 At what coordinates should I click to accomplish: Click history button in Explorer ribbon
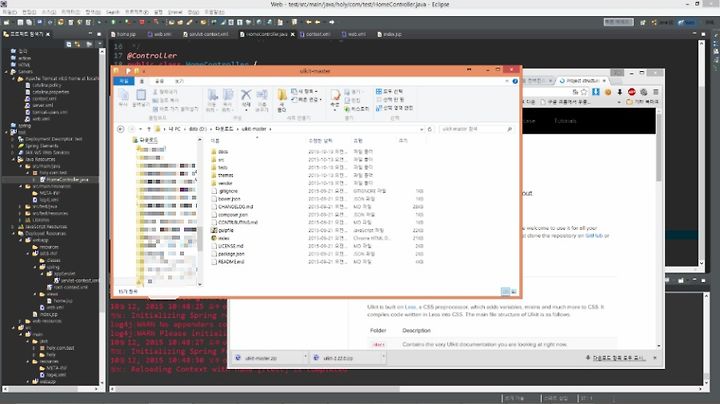coord(357,109)
